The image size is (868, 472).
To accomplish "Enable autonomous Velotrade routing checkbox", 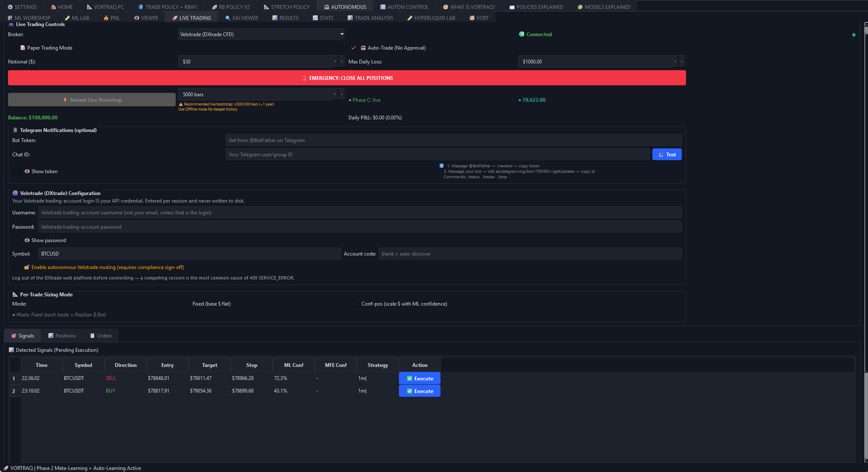I will pyautogui.click(x=17, y=267).
